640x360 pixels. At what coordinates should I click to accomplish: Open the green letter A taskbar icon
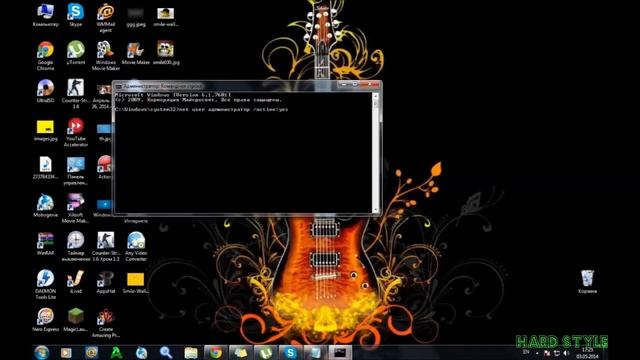[x=116, y=353]
